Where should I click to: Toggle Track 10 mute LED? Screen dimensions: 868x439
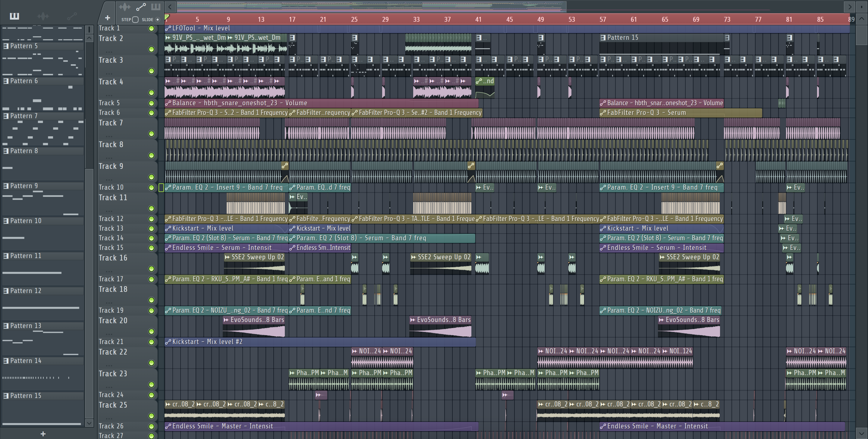tap(152, 188)
